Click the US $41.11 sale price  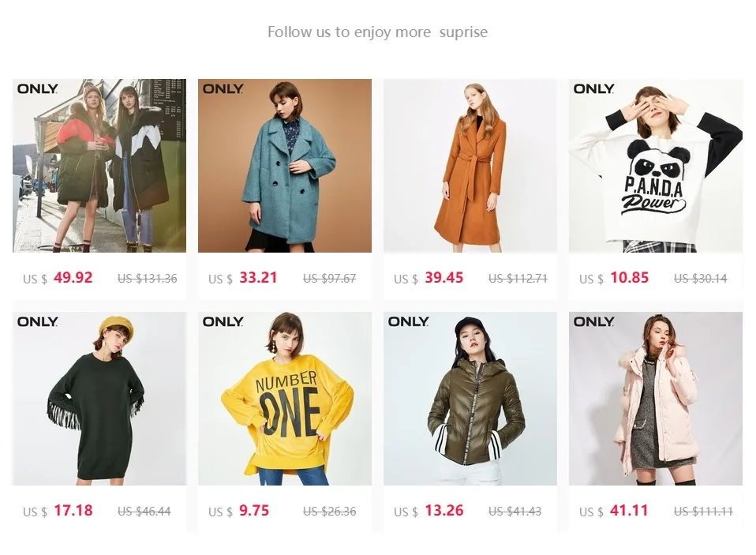(614, 511)
